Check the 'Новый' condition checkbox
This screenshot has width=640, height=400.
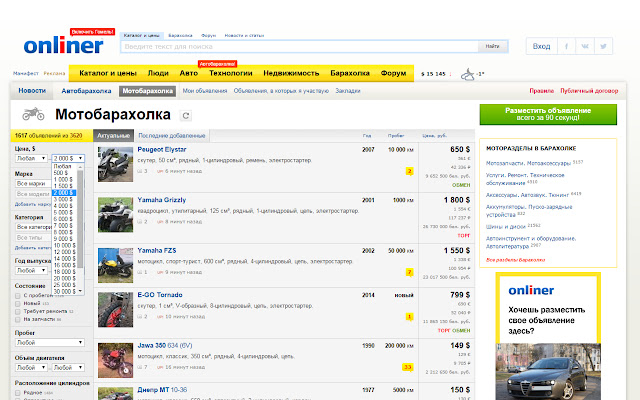pos(18,304)
